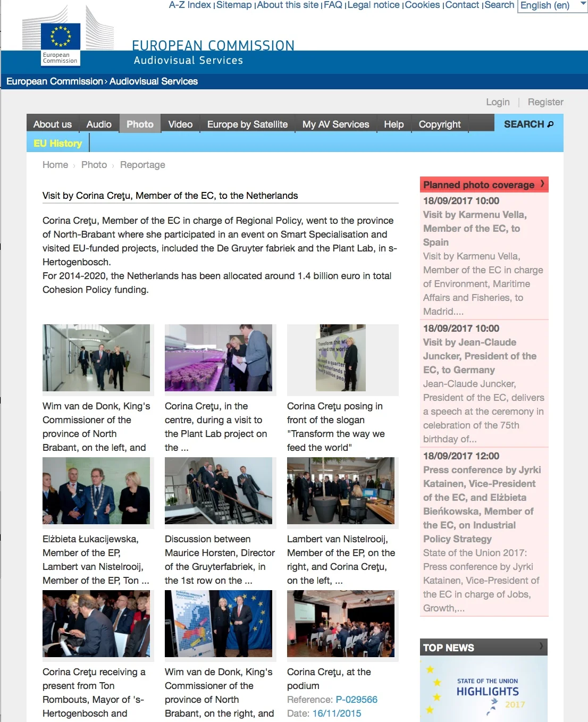Image resolution: width=588 pixels, height=722 pixels.
Task: Click Planned photo coverage heading text
Action: pos(478,185)
